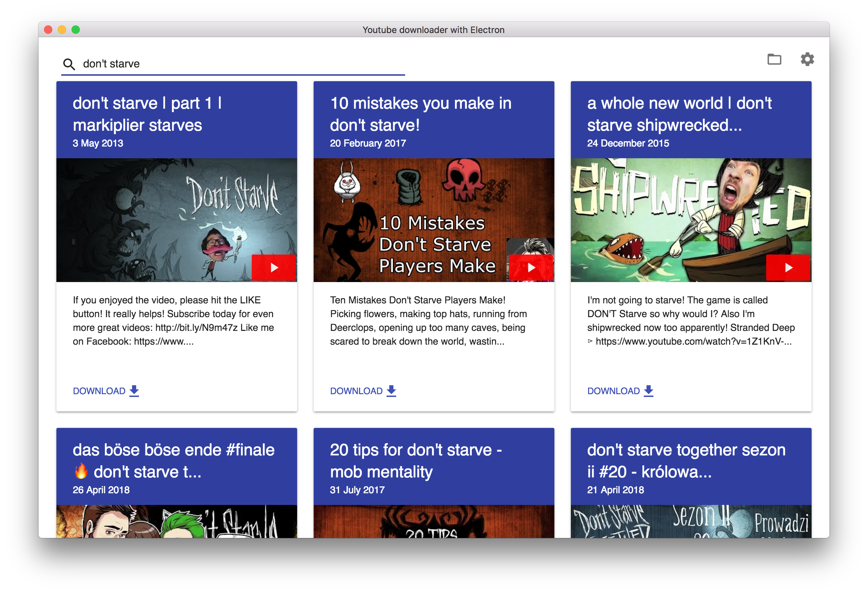868x593 pixels.
Task: Play the Markiplier starves video
Action: point(274,268)
